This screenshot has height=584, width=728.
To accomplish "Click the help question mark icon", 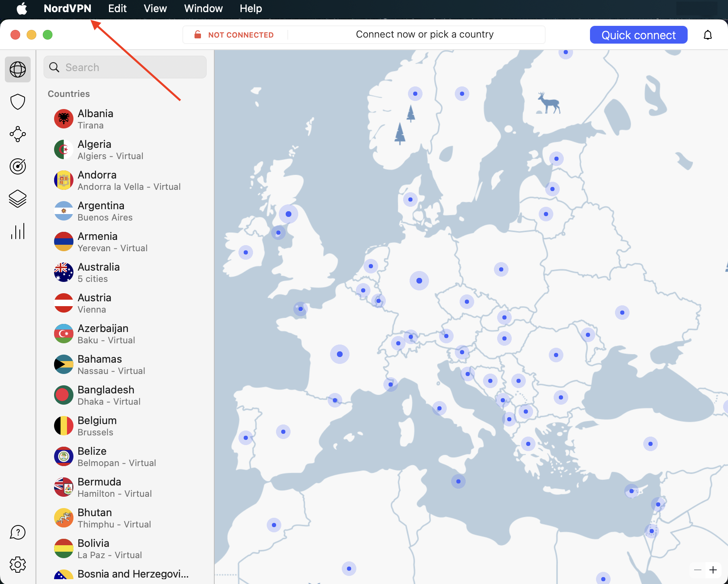I will [18, 532].
